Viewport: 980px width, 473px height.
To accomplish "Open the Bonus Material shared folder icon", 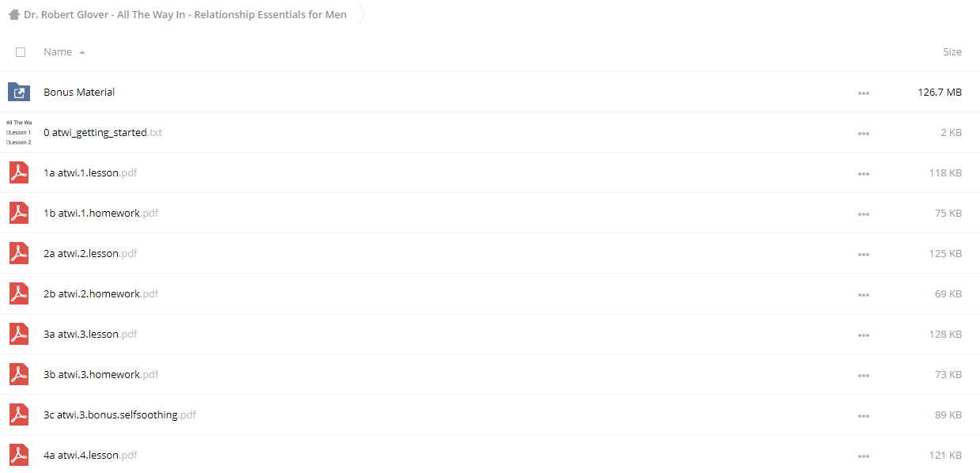I will tap(19, 93).
